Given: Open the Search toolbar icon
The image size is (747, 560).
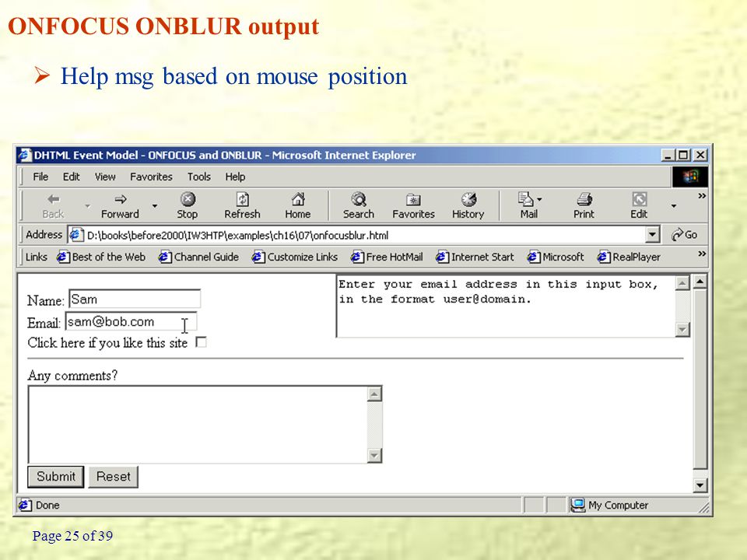Looking at the screenshot, I should (x=358, y=199).
